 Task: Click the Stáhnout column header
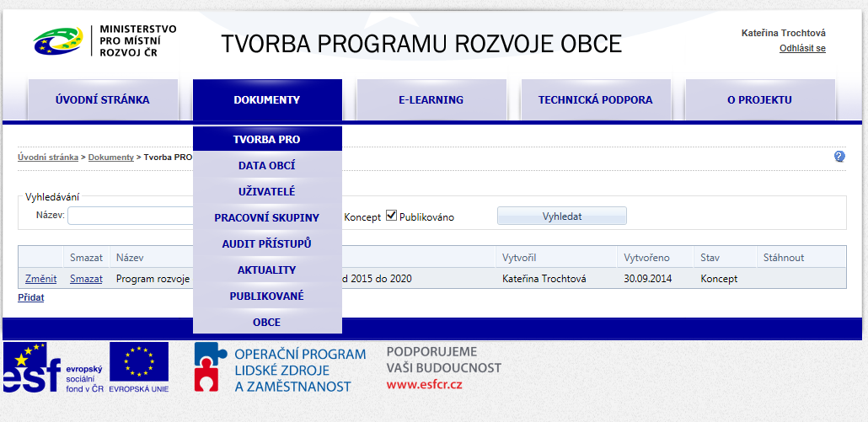pyautogui.click(x=783, y=258)
